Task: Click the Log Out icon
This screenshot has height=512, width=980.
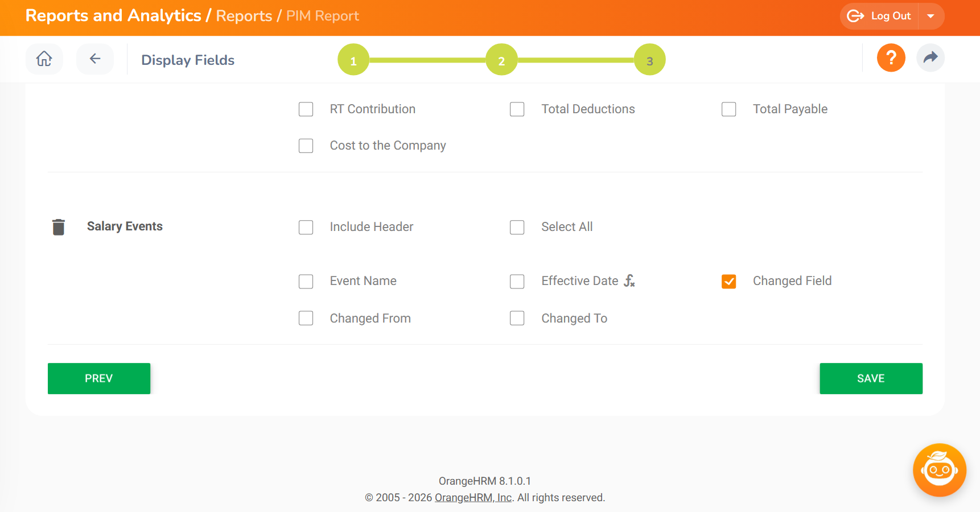Action: click(x=855, y=16)
